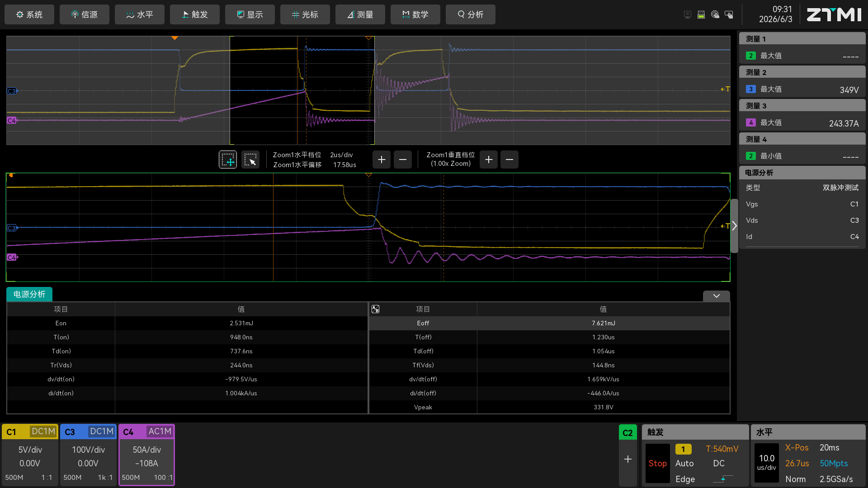
Task: Select the zoom area pointer tool
Action: tap(250, 160)
